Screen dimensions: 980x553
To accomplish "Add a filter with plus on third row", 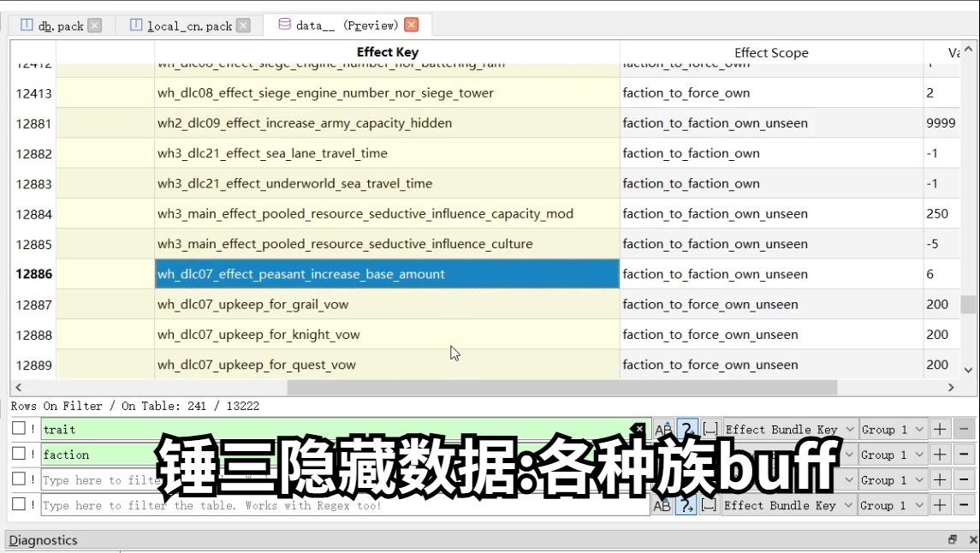I will [x=940, y=480].
